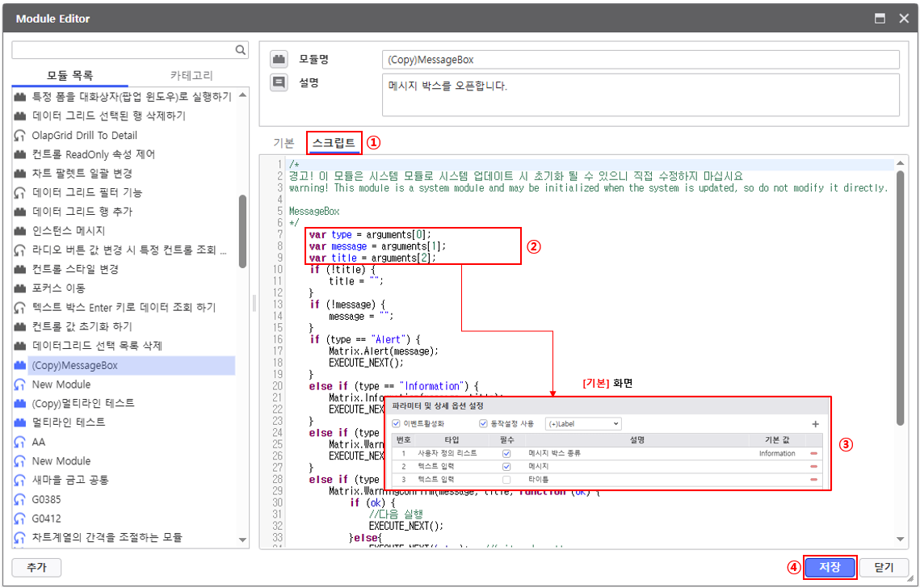Viewport: 920px width, 588px height.
Task: Remove parameter row 3 with its minus icon
Action: pos(813,480)
